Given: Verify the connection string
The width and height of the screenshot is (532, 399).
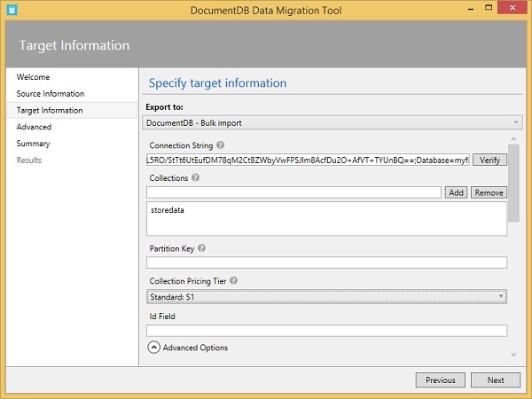Looking at the screenshot, I should (489, 160).
